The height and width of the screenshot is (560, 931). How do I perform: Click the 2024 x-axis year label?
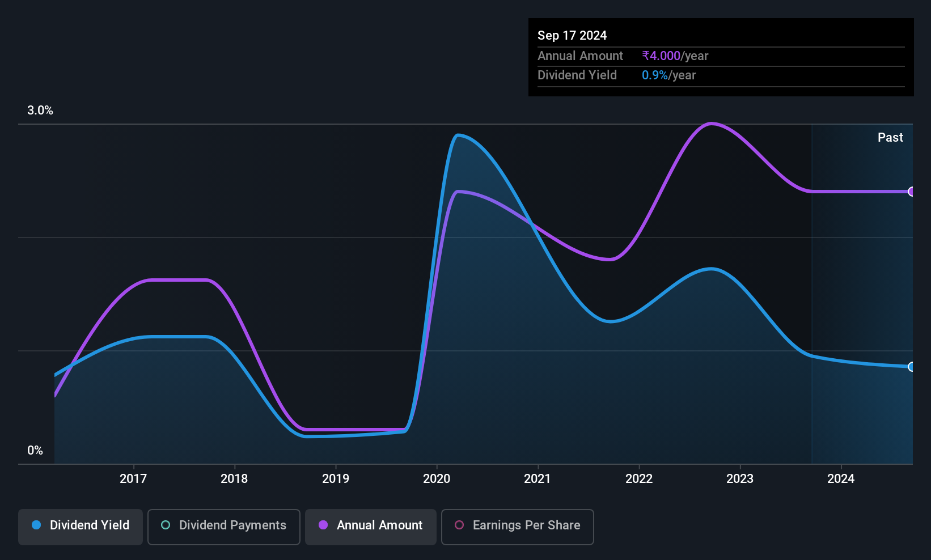(x=841, y=479)
